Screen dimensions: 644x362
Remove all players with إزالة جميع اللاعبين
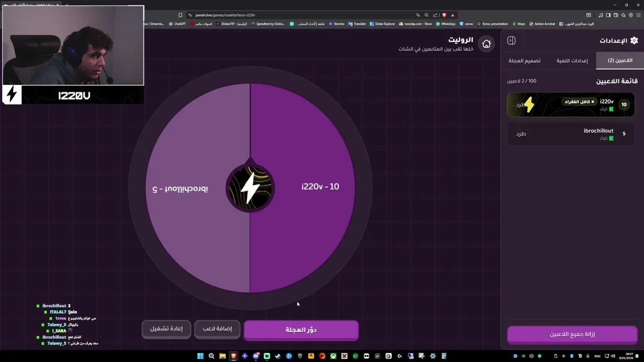[572, 334]
